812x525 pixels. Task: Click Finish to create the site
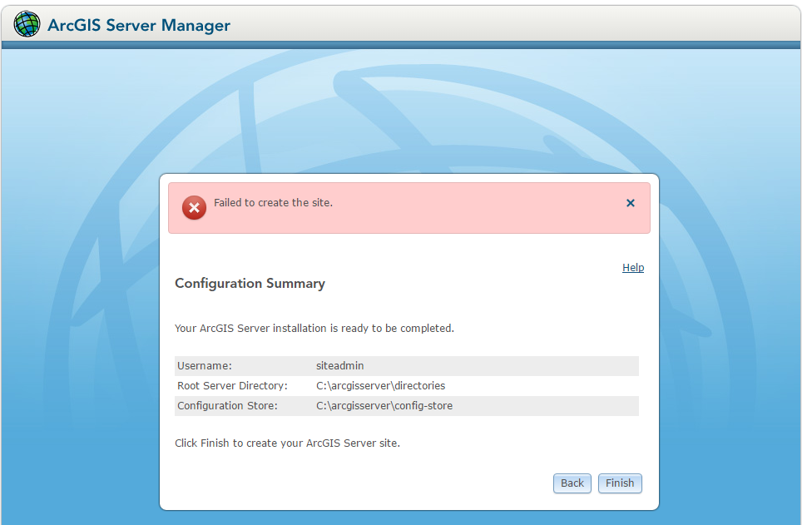620,483
